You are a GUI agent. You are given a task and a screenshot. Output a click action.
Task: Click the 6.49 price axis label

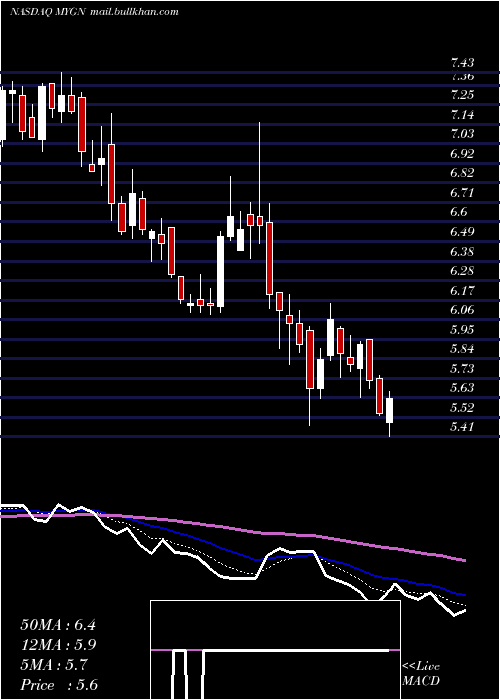click(462, 232)
